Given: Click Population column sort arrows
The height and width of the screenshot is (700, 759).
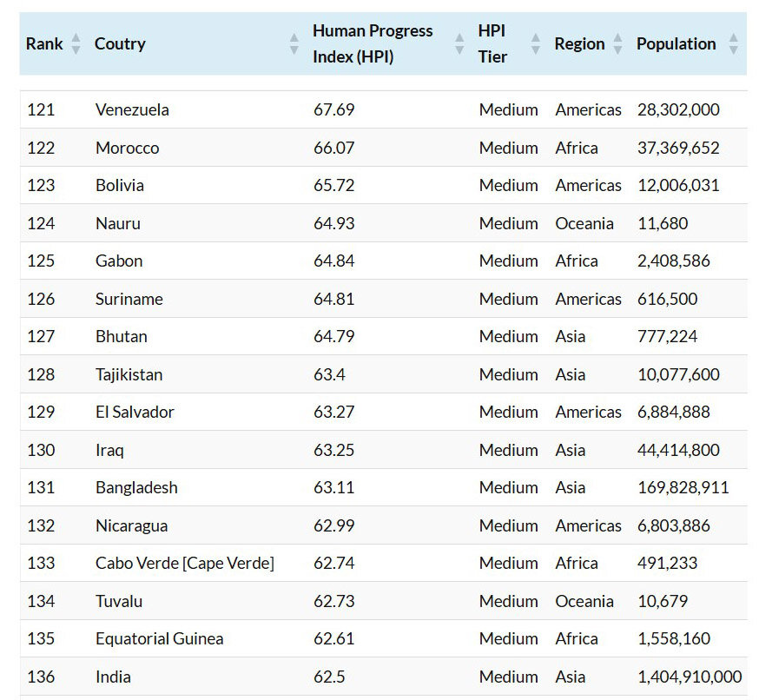Looking at the screenshot, I should click(733, 43).
